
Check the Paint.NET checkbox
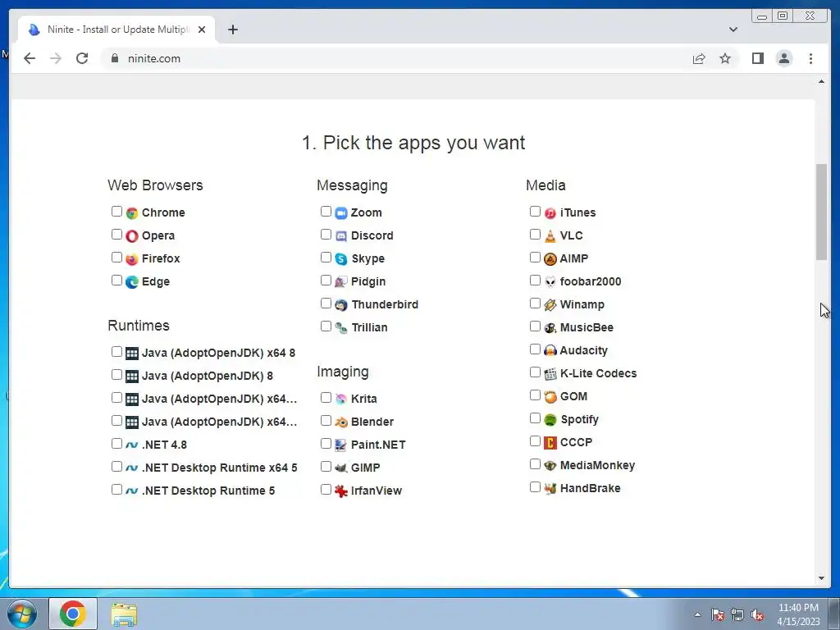326,444
